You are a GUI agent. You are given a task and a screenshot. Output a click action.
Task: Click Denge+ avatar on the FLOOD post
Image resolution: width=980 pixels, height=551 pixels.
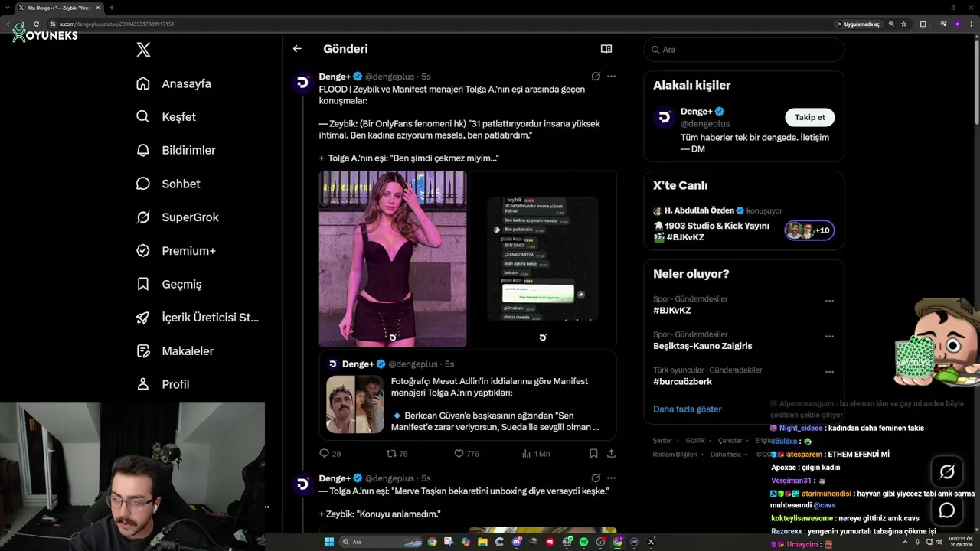click(303, 82)
